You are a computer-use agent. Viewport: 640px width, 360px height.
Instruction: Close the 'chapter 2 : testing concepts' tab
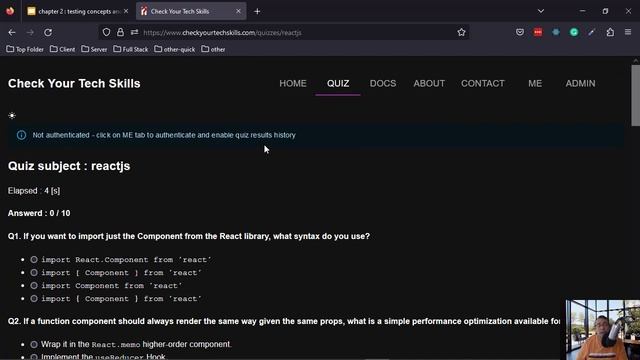click(126, 11)
